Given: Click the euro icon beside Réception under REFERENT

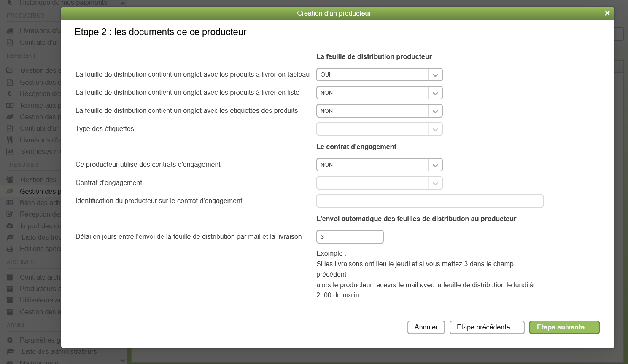Looking at the screenshot, I should click(x=10, y=94).
